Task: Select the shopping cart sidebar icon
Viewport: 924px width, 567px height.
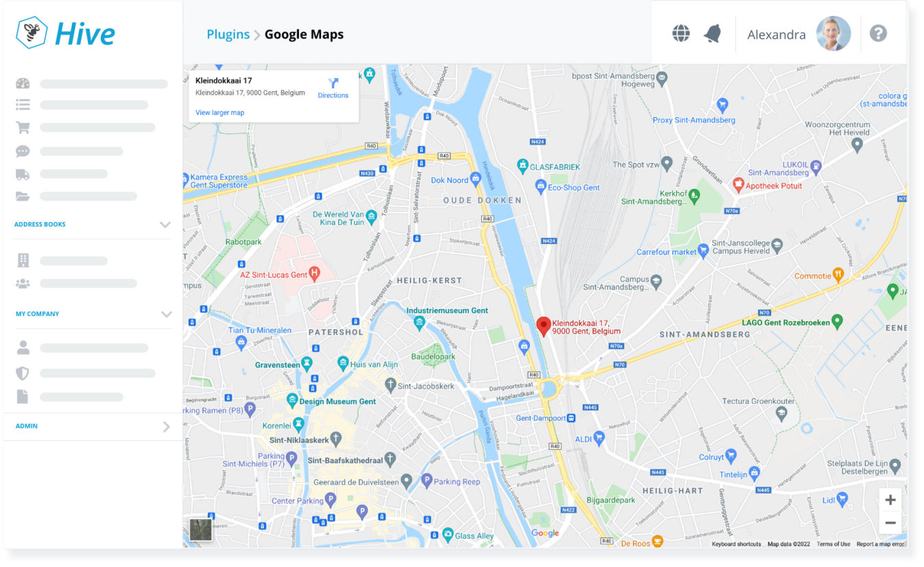Action: (23, 128)
